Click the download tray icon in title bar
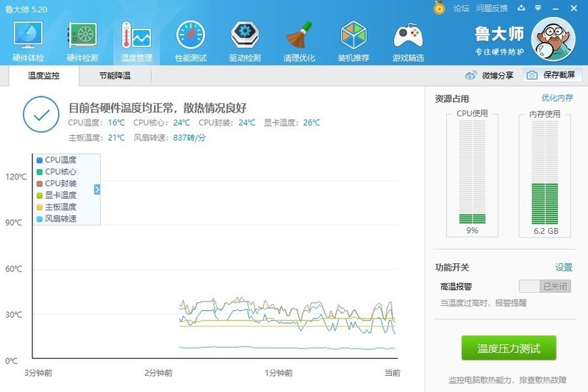Viewport: 588px width, 392px height. pyautogui.click(x=521, y=8)
